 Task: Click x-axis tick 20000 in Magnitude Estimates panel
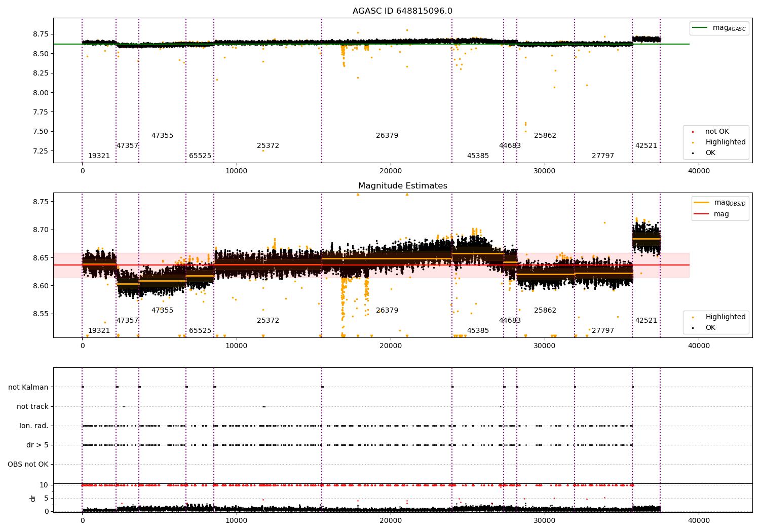[391, 346]
